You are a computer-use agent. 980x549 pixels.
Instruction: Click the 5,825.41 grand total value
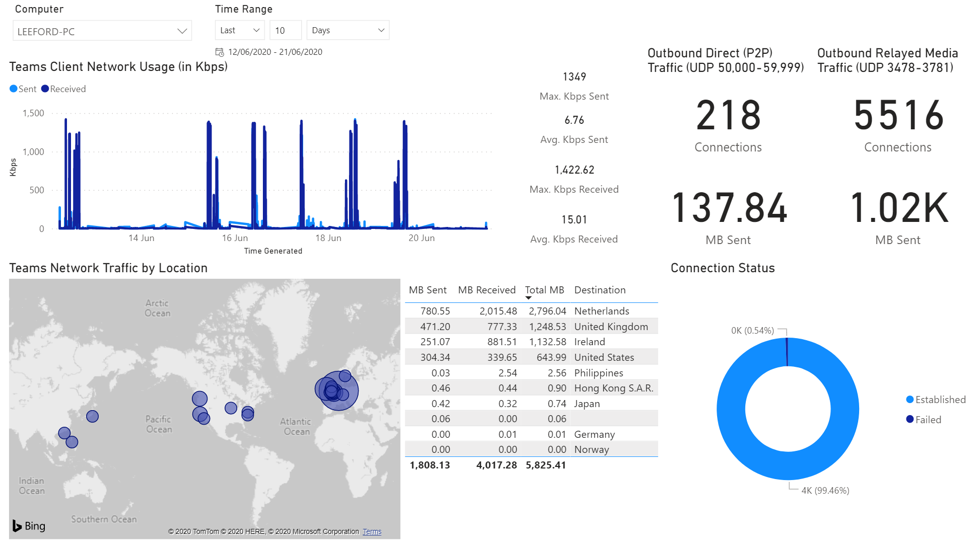tap(546, 465)
